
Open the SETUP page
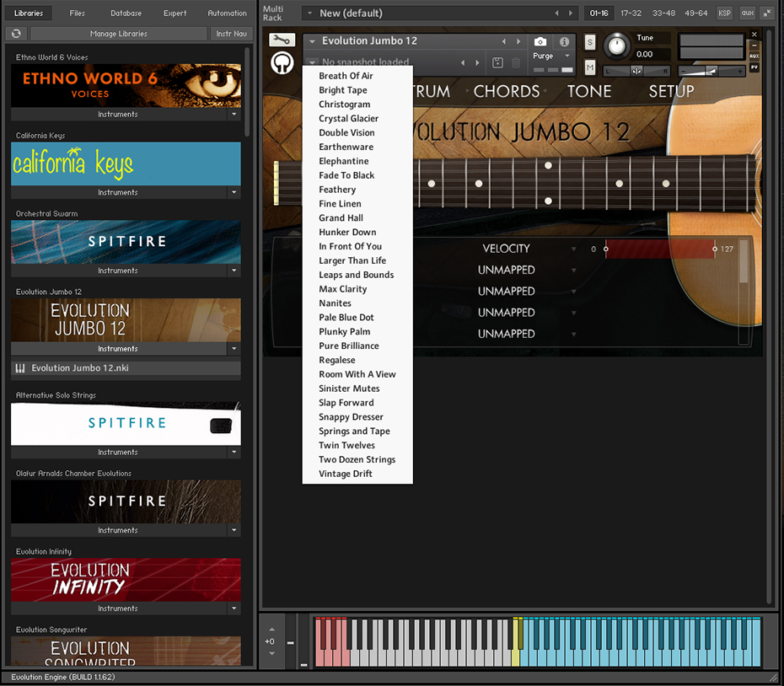tap(671, 92)
